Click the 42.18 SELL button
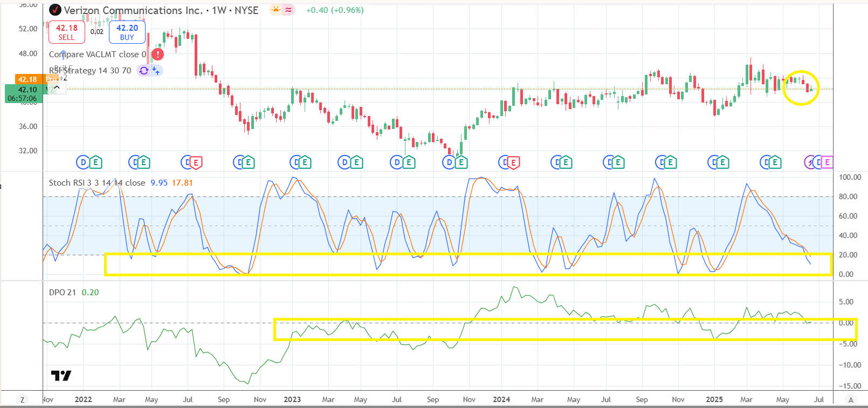This screenshot has height=408, width=868. click(66, 32)
